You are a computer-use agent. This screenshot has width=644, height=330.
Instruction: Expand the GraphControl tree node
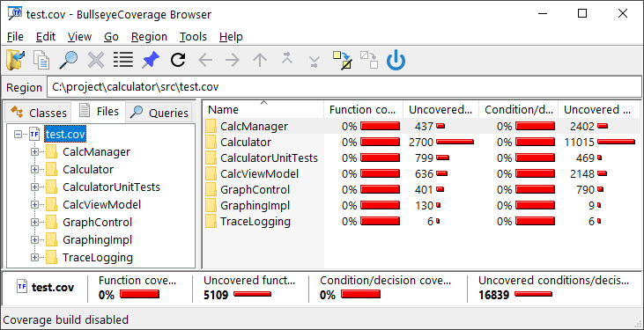(x=34, y=222)
